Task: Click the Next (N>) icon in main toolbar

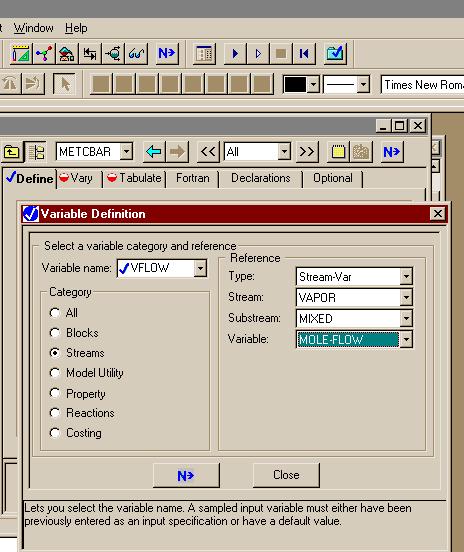Action: coord(167,54)
